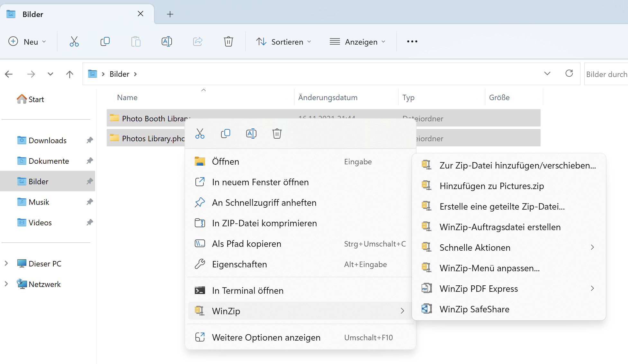628x364 pixels.
Task: Click the Bilder durchsuchen search field
Action: 606,74
